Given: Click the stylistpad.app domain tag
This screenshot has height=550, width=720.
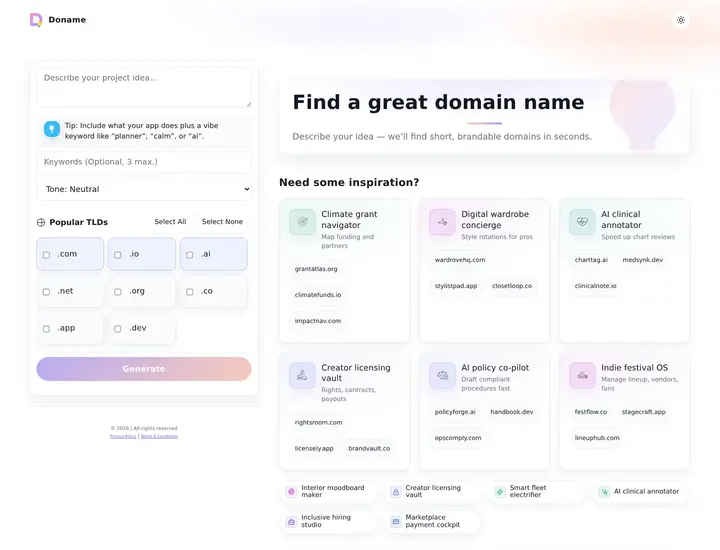Looking at the screenshot, I should pyautogui.click(x=456, y=286).
